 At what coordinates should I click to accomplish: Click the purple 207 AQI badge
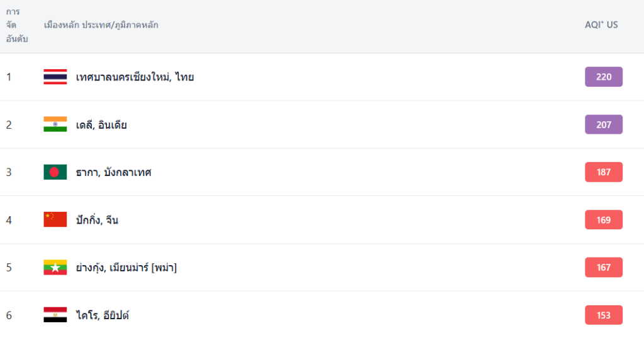click(604, 124)
